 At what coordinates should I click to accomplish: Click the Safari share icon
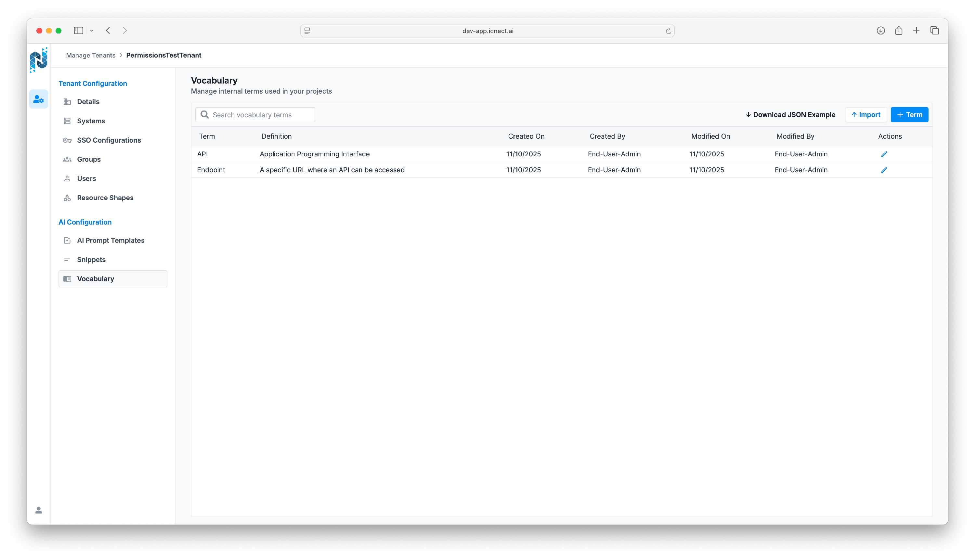pyautogui.click(x=898, y=30)
